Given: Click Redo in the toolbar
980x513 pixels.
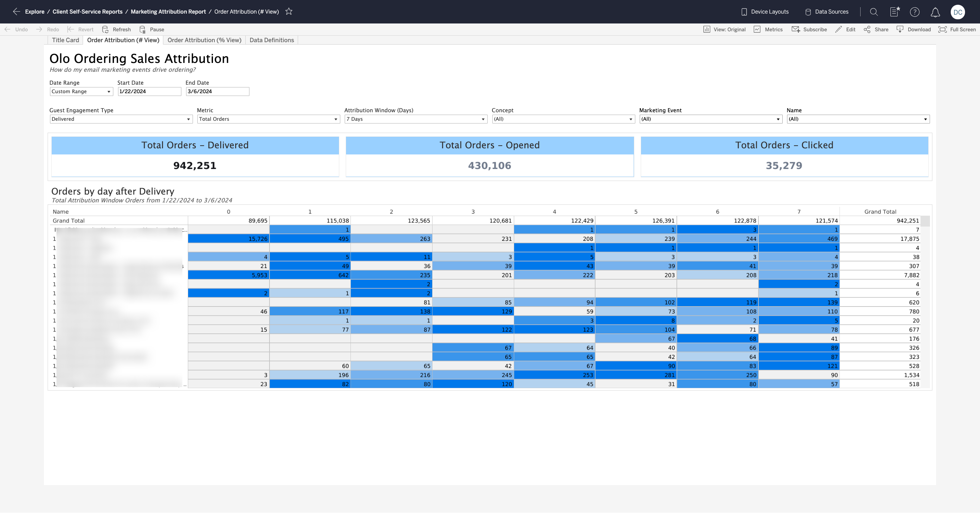Looking at the screenshot, I should tap(48, 29).
